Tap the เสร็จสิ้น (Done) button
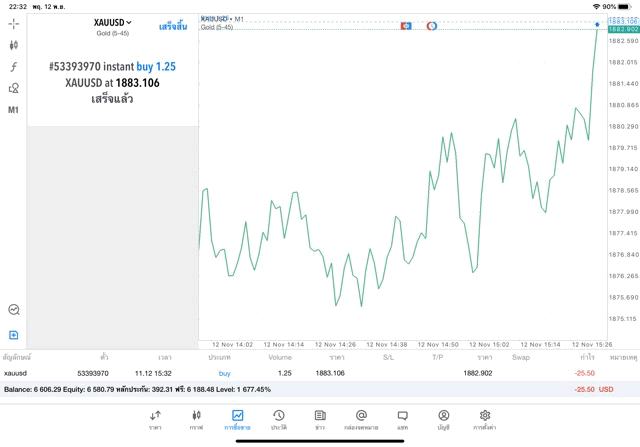The width and height of the screenshot is (640, 447). tap(173, 25)
